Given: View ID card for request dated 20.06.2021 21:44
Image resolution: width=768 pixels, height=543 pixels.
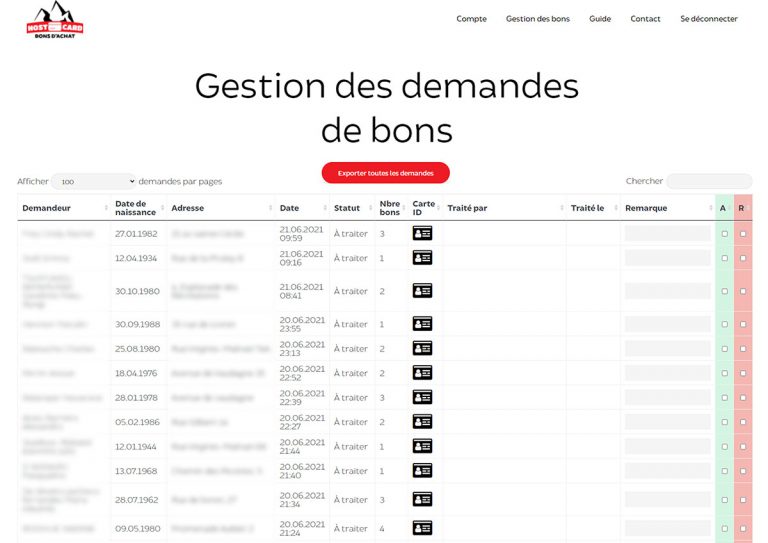Looking at the screenshot, I should click(422, 447).
